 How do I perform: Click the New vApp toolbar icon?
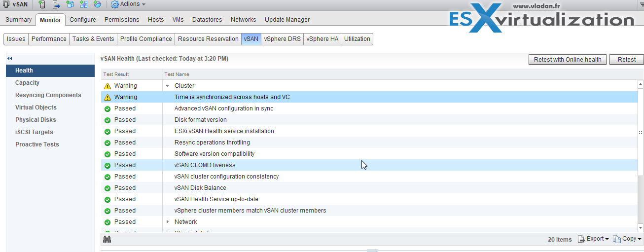click(84, 4)
